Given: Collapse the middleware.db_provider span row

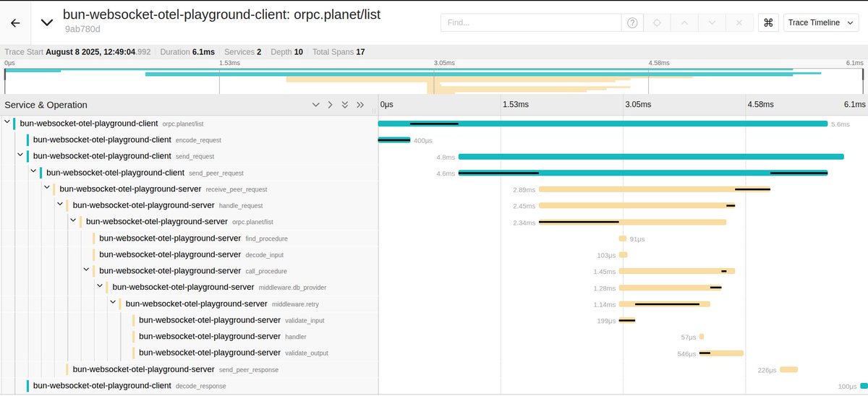Looking at the screenshot, I should tap(100, 287).
